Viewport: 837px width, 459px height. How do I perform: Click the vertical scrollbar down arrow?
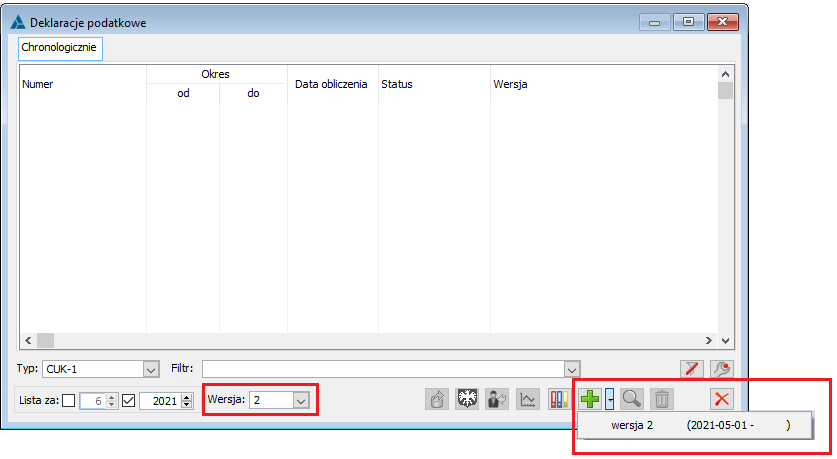click(725, 341)
